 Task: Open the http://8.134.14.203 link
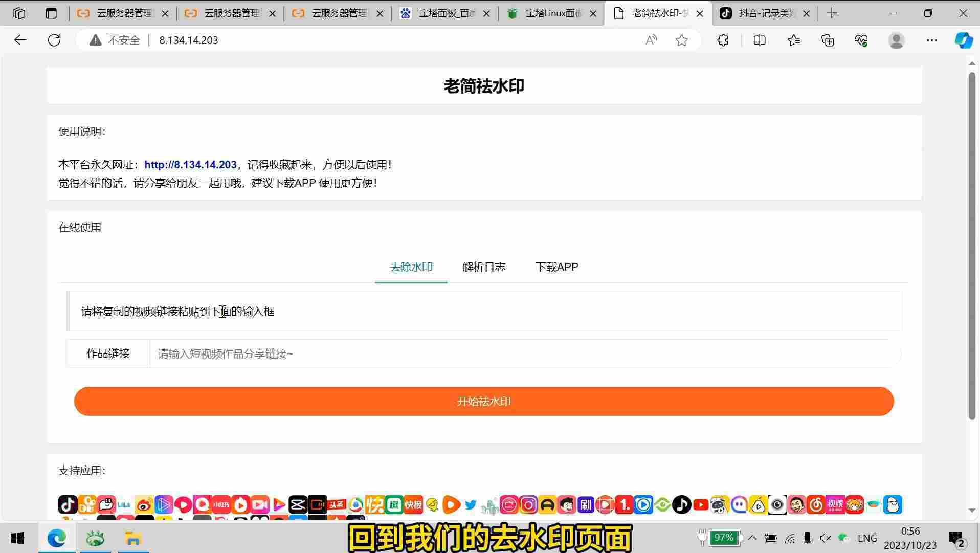click(x=190, y=165)
